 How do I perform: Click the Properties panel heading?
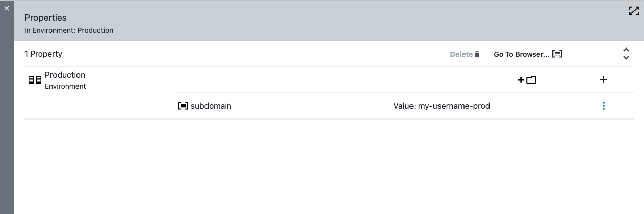pos(45,18)
